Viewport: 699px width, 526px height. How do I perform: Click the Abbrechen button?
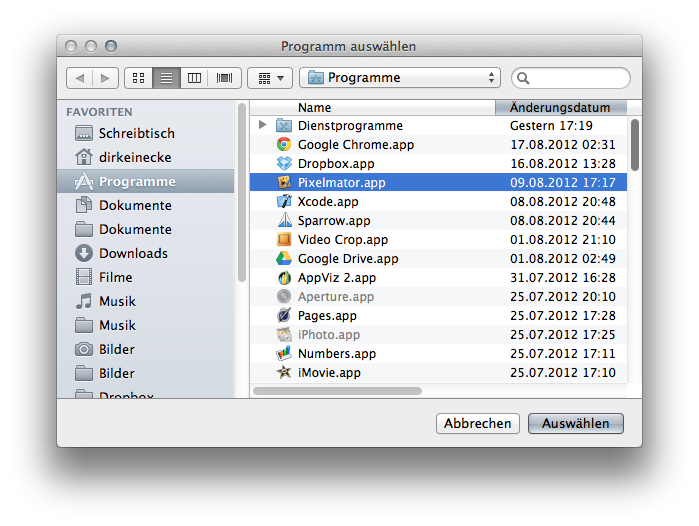(x=478, y=424)
